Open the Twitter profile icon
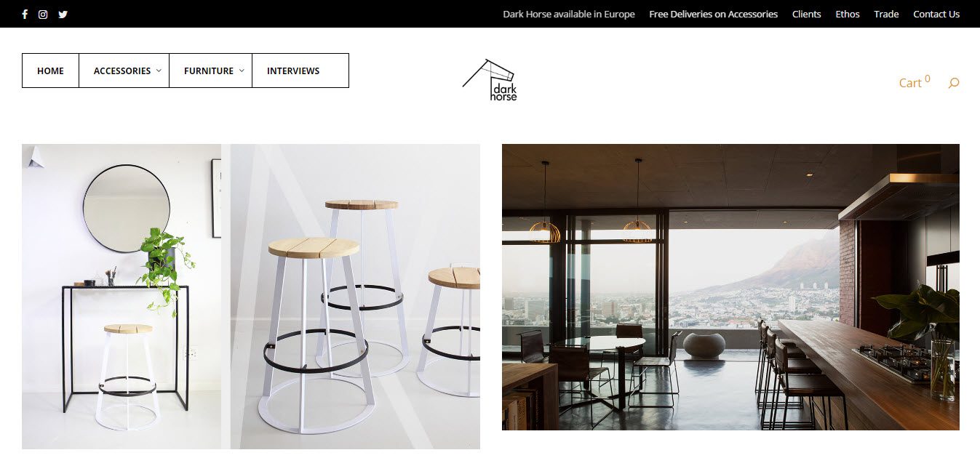This screenshot has height=458, width=980. pyautogui.click(x=63, y=14)
